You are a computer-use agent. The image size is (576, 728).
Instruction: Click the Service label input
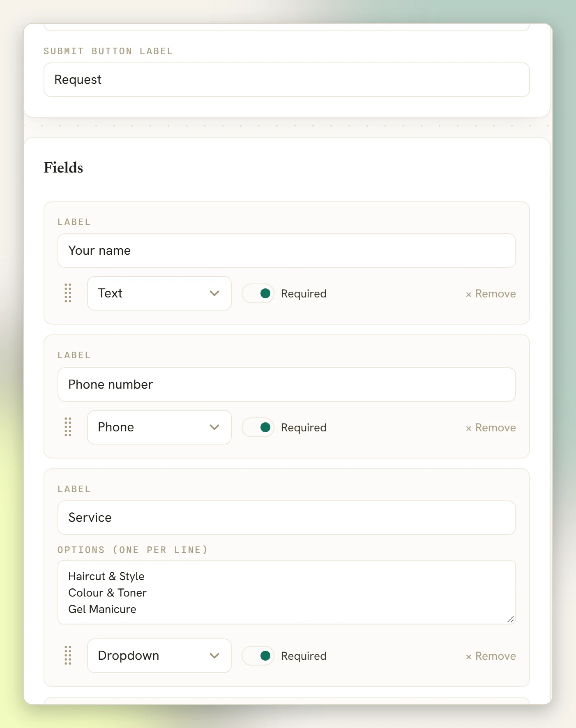[287, 518]
